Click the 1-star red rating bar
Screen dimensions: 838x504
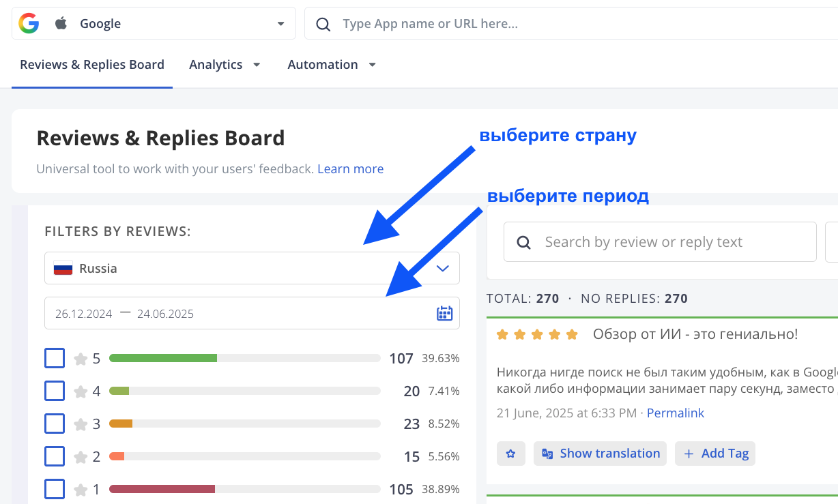click(162, 489)
